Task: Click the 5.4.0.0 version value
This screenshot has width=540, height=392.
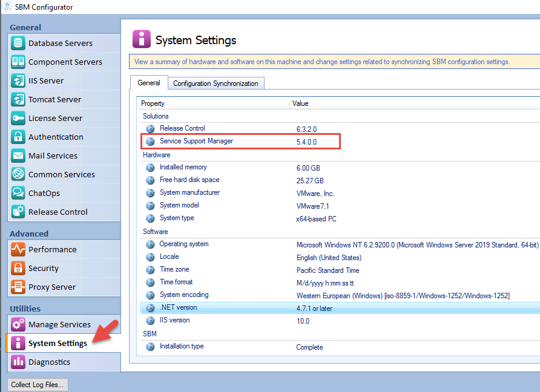Action: 306,142
